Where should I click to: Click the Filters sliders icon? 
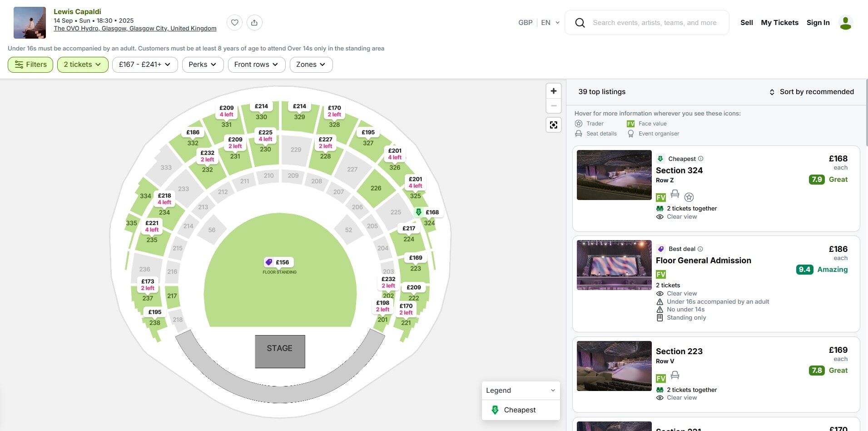click(19, 65)
